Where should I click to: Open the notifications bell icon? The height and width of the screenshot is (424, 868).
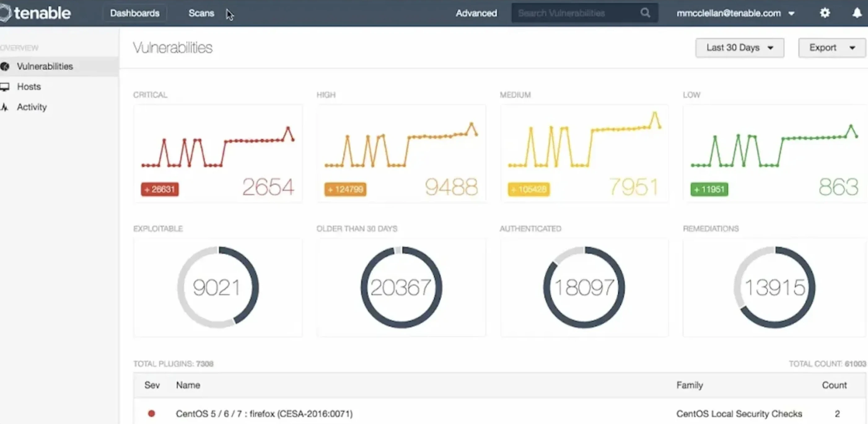[x=857, y=13]
